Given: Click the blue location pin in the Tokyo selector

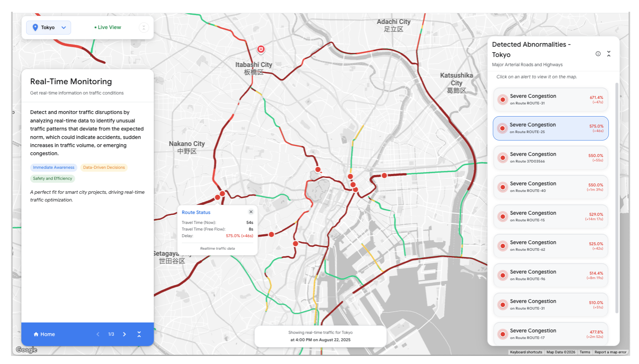Looking at the screenshot, I should pyautogui.click(x=35, y=27).
